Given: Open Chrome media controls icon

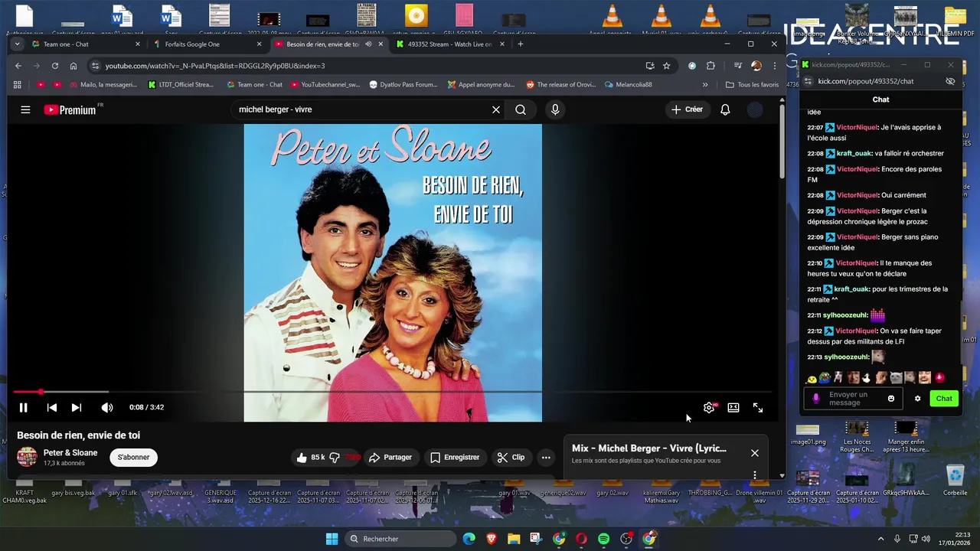Looking at the screenshot, I should (738, 66).
